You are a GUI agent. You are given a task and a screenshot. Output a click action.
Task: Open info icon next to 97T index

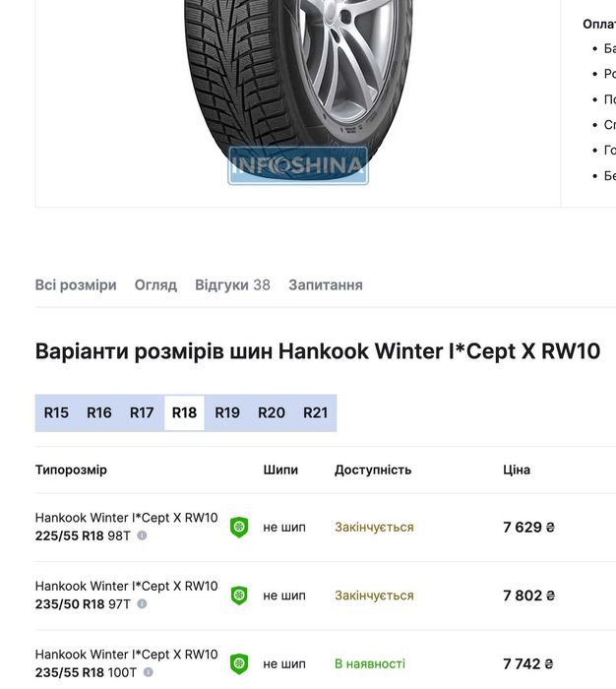tap(142, 604)
